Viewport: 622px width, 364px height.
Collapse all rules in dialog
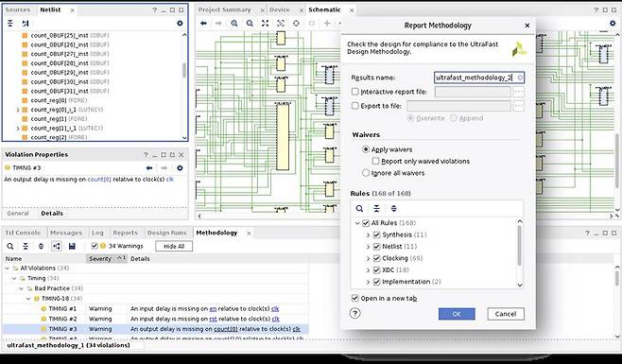click(376, 208)
